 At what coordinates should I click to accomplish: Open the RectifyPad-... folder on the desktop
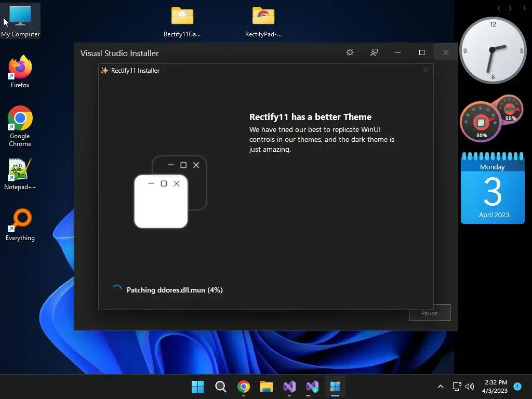(263, 21)
